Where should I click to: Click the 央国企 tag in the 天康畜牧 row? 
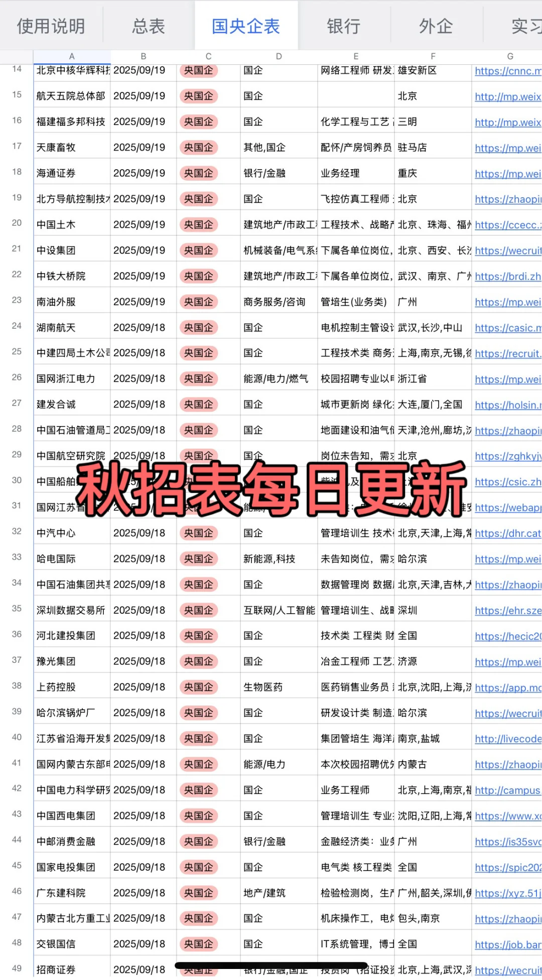click(199, 148)
